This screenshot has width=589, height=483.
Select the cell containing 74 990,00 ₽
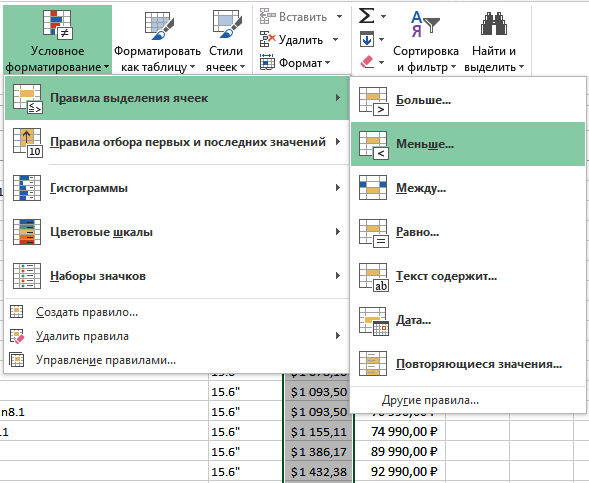[400, 432]
